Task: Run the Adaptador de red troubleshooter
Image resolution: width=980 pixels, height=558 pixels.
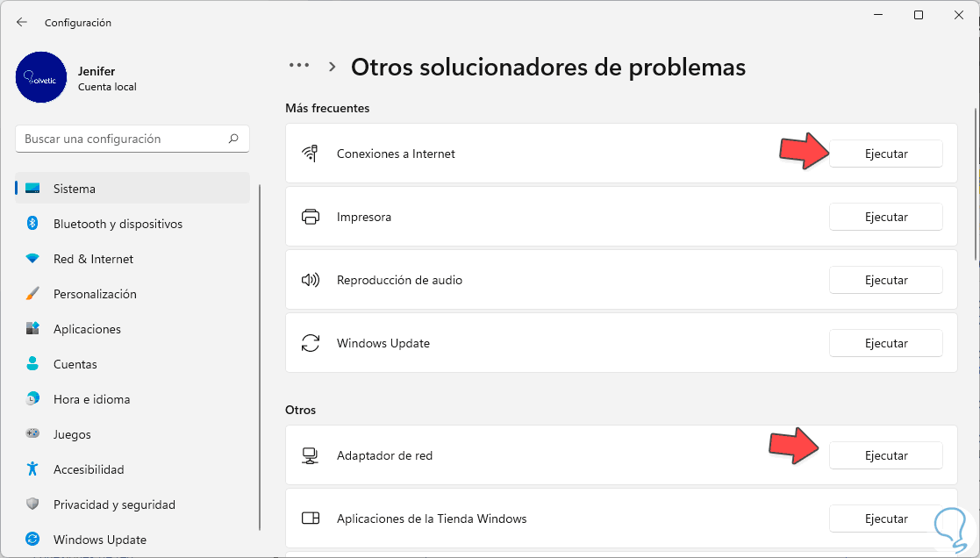Action: [x=885, y=455]
